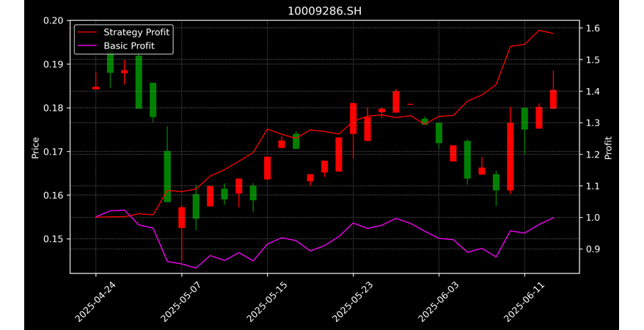
Task: Click the green candlestick on 2025-06-03
Action: point(439,133)
